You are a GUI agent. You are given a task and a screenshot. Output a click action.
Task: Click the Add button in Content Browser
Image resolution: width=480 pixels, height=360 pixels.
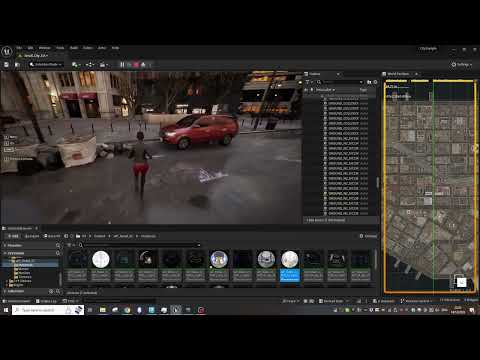pos(13,236)
